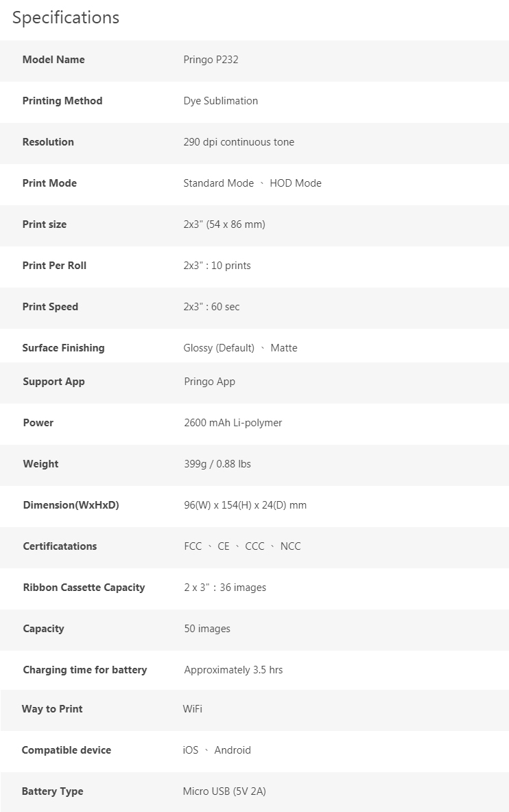The image size is (509, 812).
Task: Click the Specifications heading
Action: 66,18
